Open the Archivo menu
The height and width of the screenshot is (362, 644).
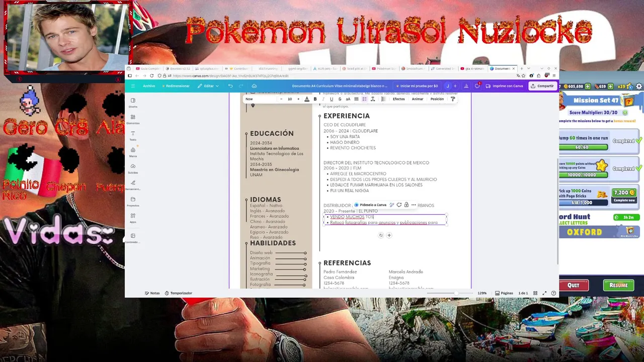point(149,86)
